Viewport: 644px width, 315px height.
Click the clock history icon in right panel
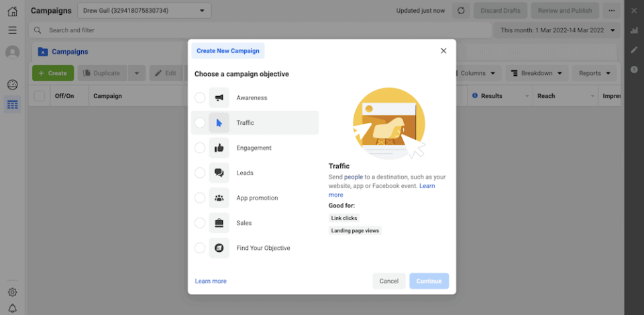click(x=634, y=69)
